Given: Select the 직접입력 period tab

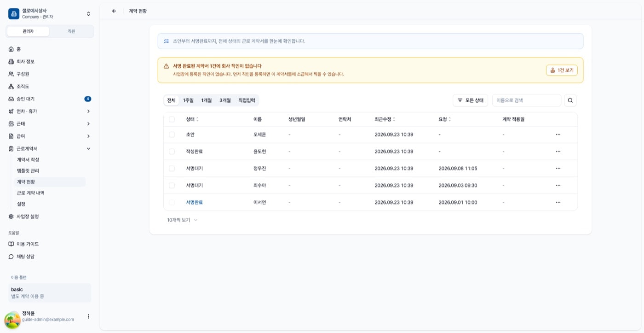Looking at the screenshot, I should 247,100.
